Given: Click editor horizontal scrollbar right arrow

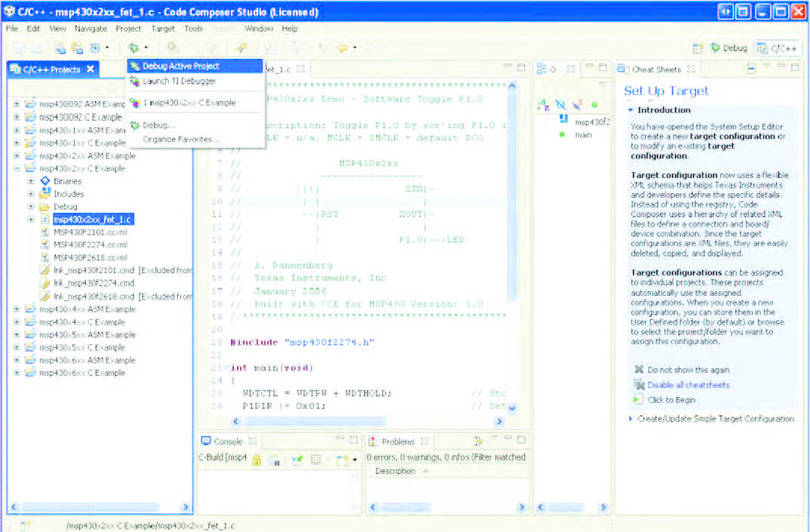Looking at the screenshot, I should click(x=499, y=422).
